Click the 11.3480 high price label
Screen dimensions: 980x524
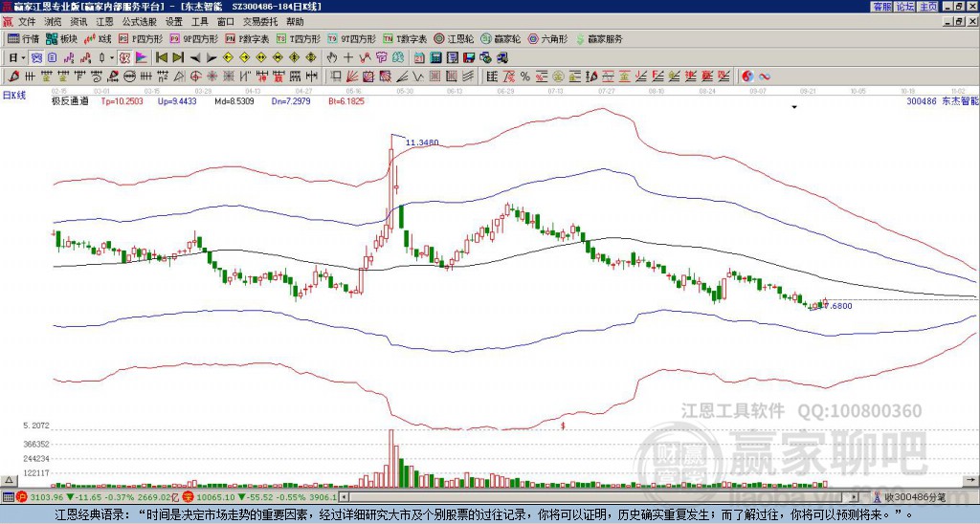tap(422, 142)
